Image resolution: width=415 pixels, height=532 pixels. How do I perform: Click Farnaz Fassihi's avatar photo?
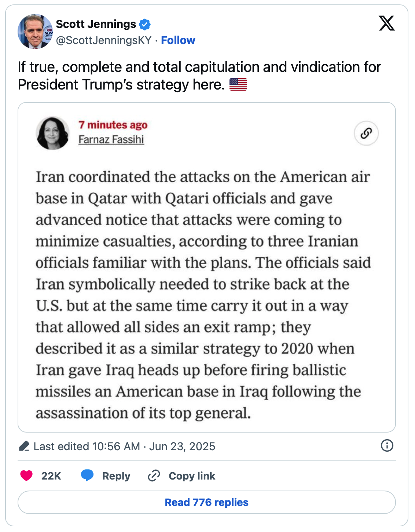point(53,133)
